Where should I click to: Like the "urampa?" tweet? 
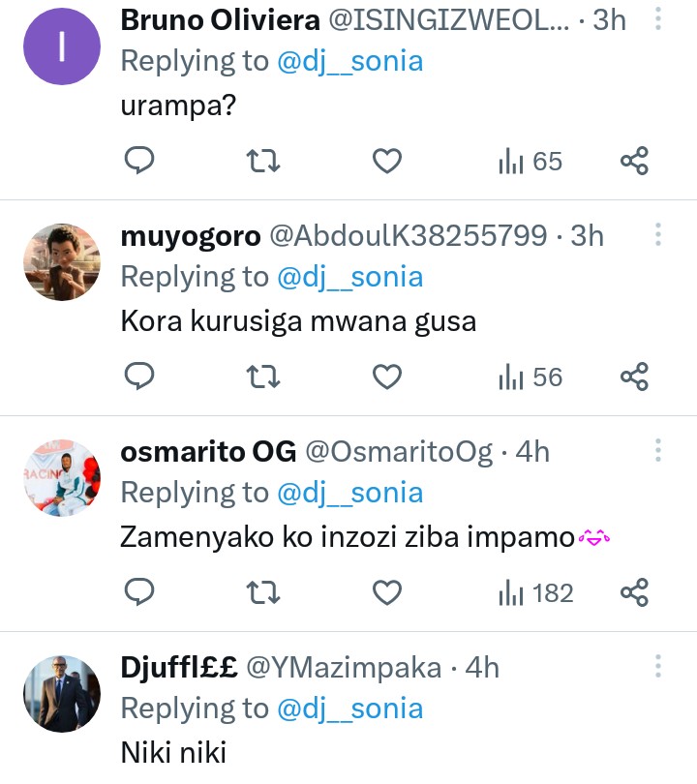(387, 162)
